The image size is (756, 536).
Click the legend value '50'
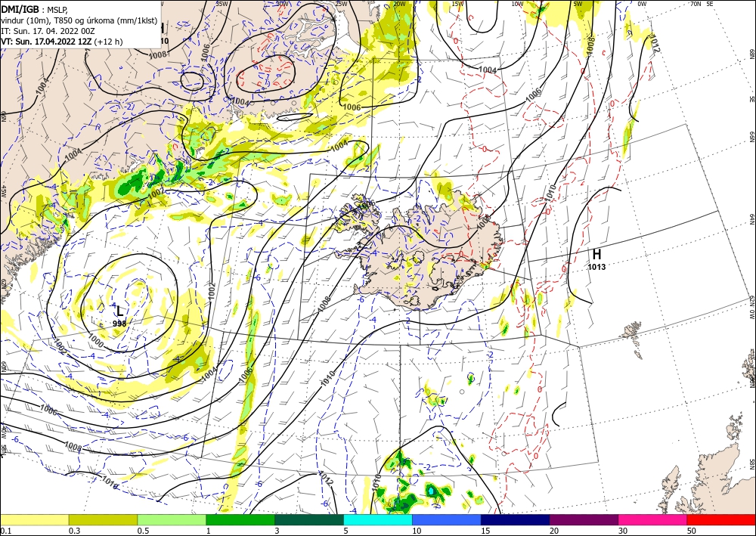[x=692, y=531]
